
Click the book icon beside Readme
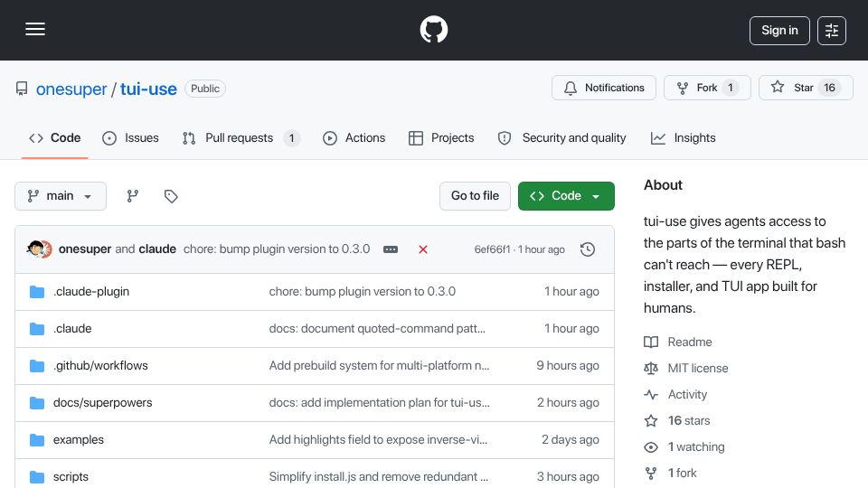[651, 342]
